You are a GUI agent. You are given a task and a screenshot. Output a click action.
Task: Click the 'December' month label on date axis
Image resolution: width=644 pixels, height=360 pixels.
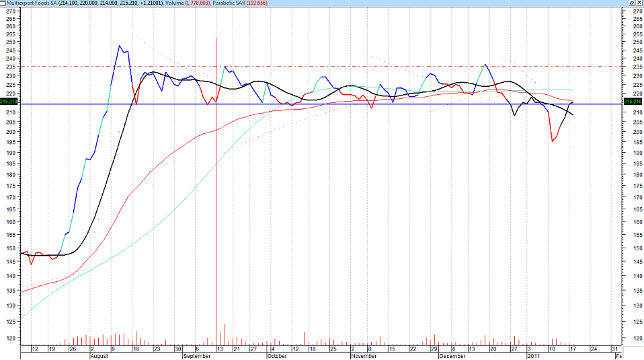tap(452, 356)
